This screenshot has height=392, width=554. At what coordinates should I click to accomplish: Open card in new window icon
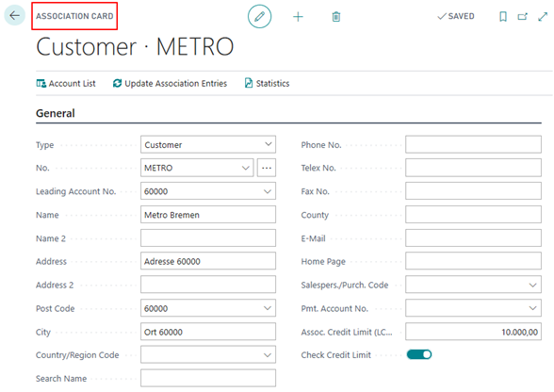(x=523, y=16)
